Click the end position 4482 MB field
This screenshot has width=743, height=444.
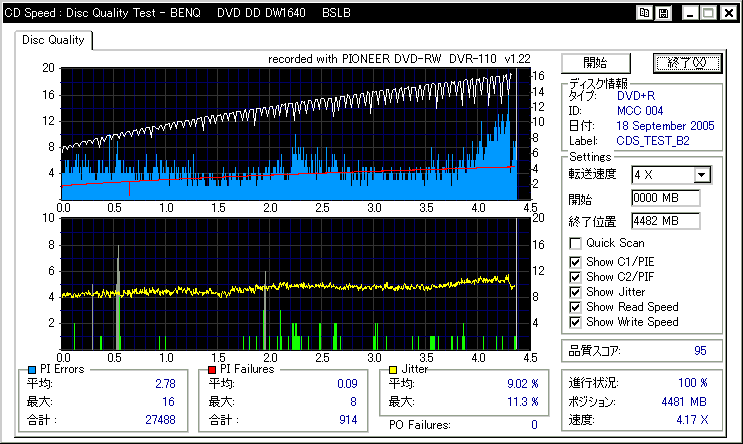(665, 220)
